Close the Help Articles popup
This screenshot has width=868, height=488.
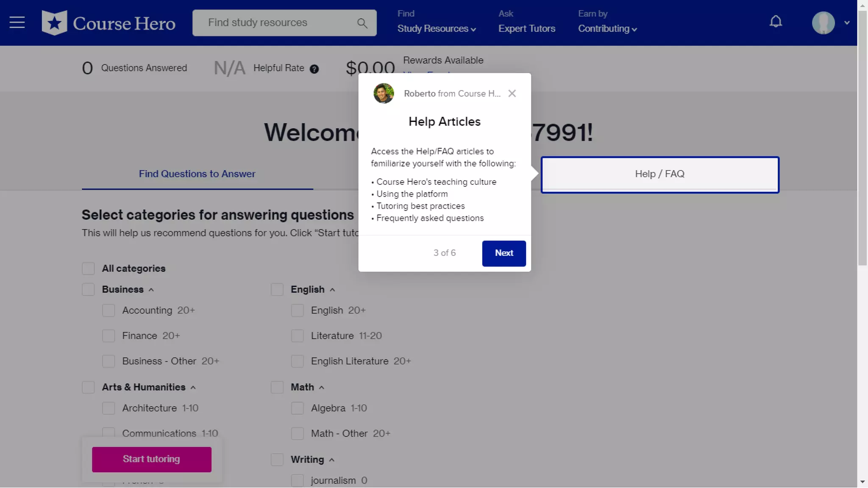click(x=512, y=94)
